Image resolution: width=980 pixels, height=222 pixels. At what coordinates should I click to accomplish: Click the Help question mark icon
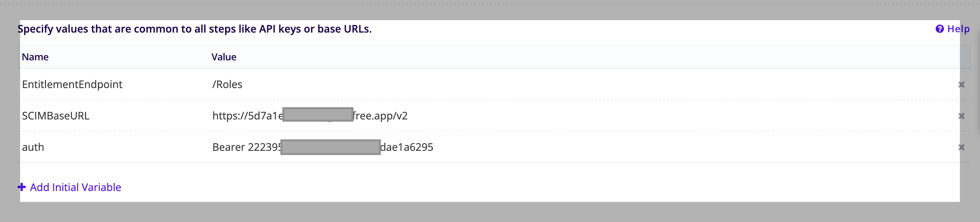point(939,29)
